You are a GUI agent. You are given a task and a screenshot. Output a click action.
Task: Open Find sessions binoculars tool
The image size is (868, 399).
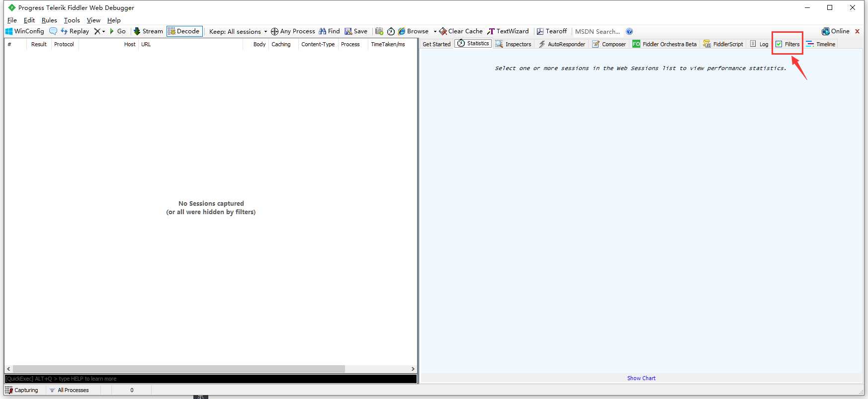[x=329, y=31]
